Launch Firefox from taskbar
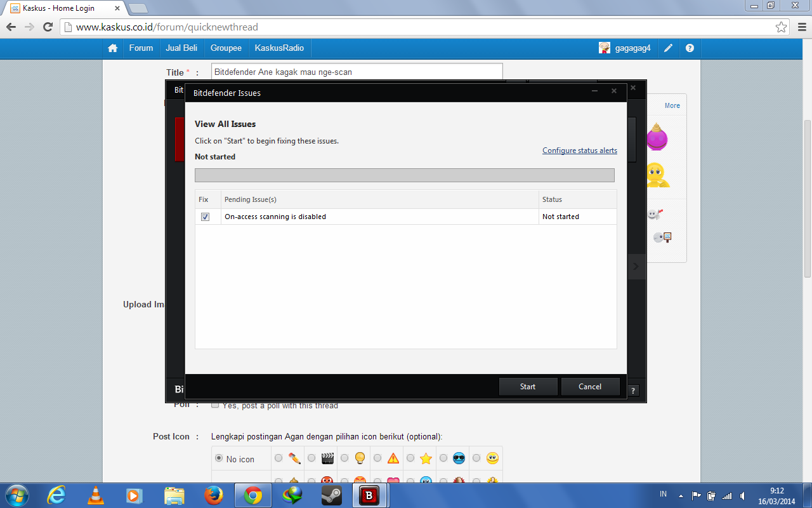This screenshot has height=508, width=812. pos(213,495)
